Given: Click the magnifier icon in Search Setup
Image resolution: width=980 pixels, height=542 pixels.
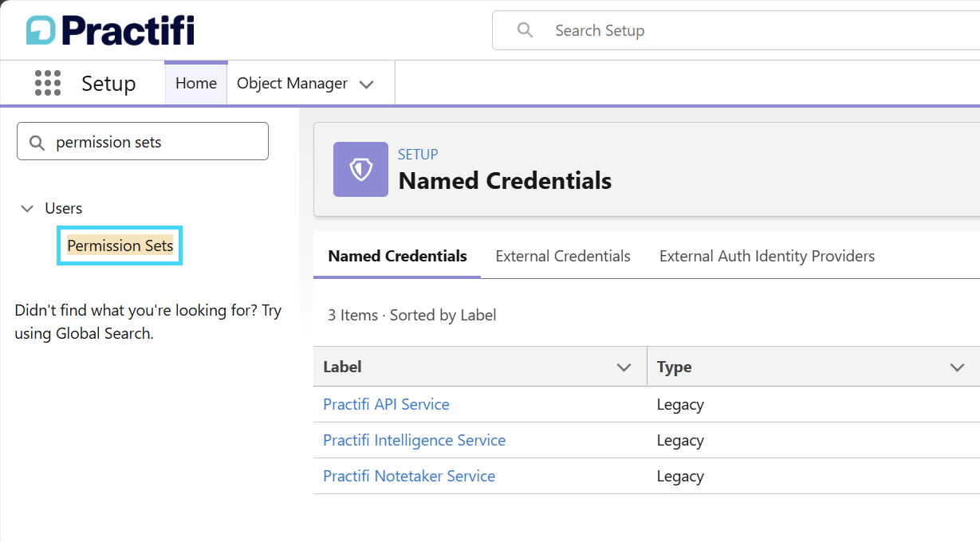Looking at the screenshot, I should (525, 30).
